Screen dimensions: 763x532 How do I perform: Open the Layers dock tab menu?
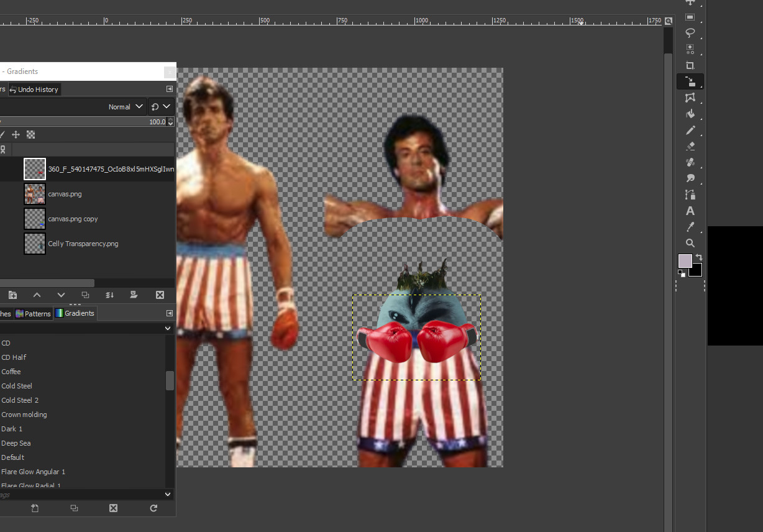170,89
